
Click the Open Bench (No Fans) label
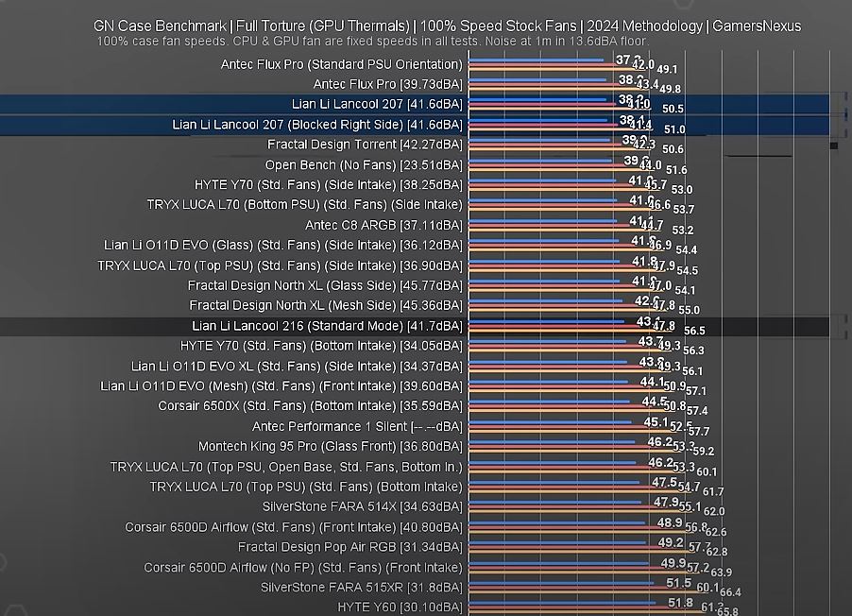(364, 164)
